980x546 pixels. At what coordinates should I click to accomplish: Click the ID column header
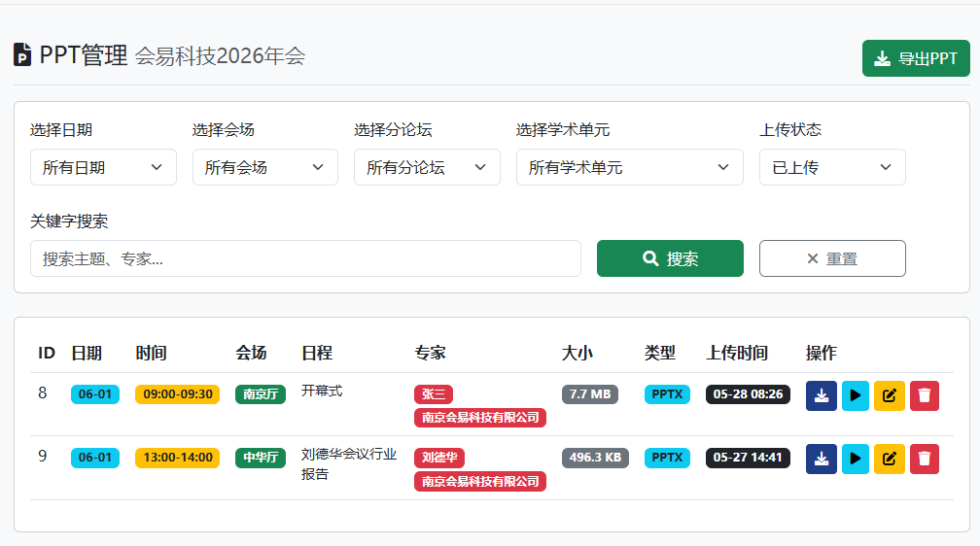tap(47, 353)
